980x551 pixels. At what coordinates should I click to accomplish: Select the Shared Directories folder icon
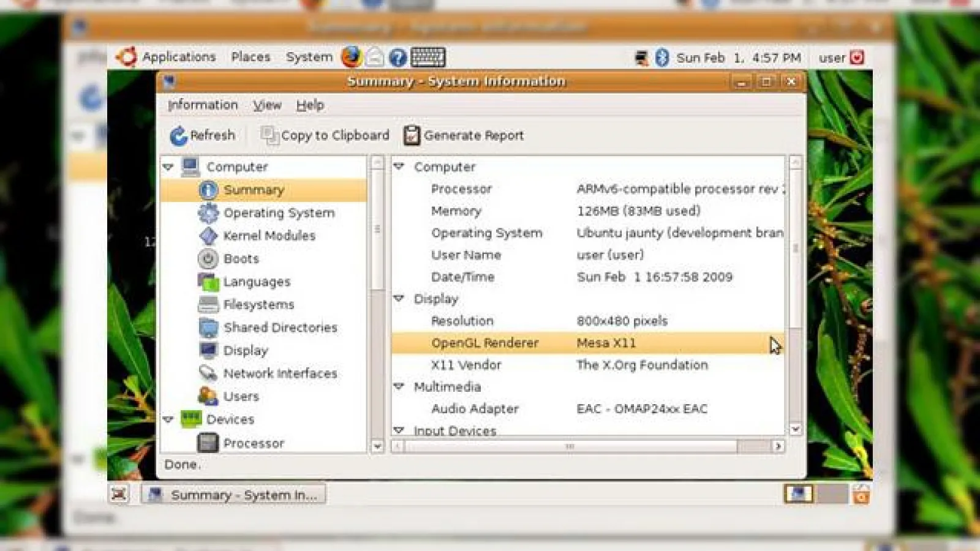point(208,328)
